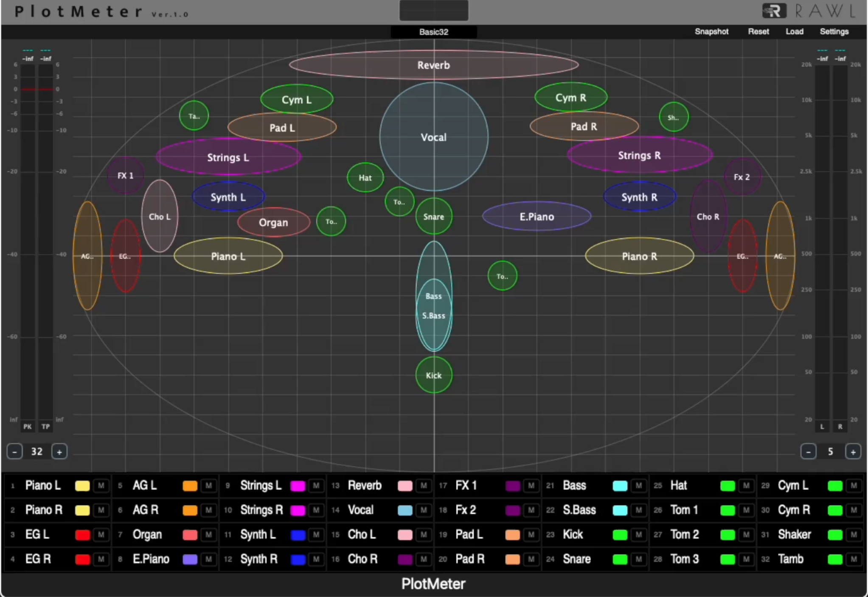
Task: Click the plus button beside value 5
Action: coord(853,451)
